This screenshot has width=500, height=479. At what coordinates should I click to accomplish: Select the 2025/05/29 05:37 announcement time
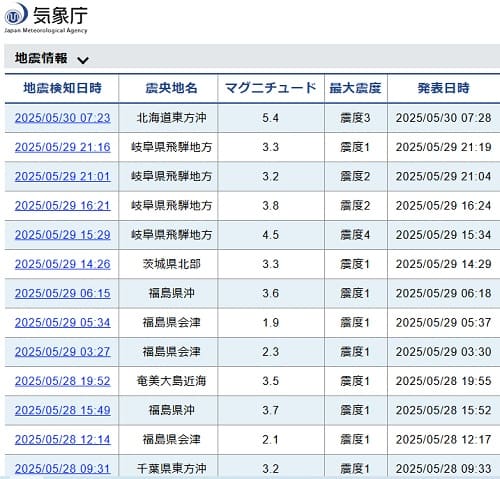point(443,322)
